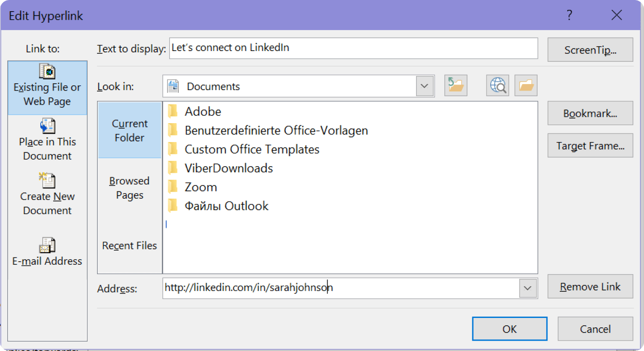Screen dimensions: 644x351
Task: Open the Address history dropdown
Action: [528, 288]
